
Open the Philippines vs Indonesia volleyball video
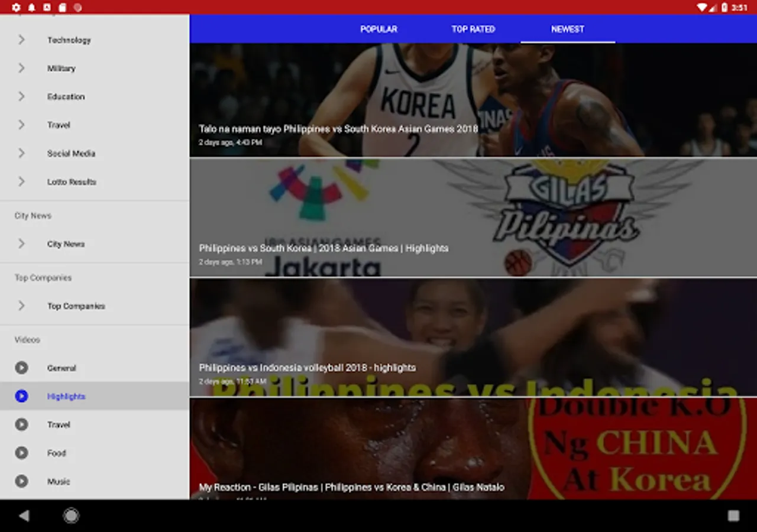tap(473, 337)
